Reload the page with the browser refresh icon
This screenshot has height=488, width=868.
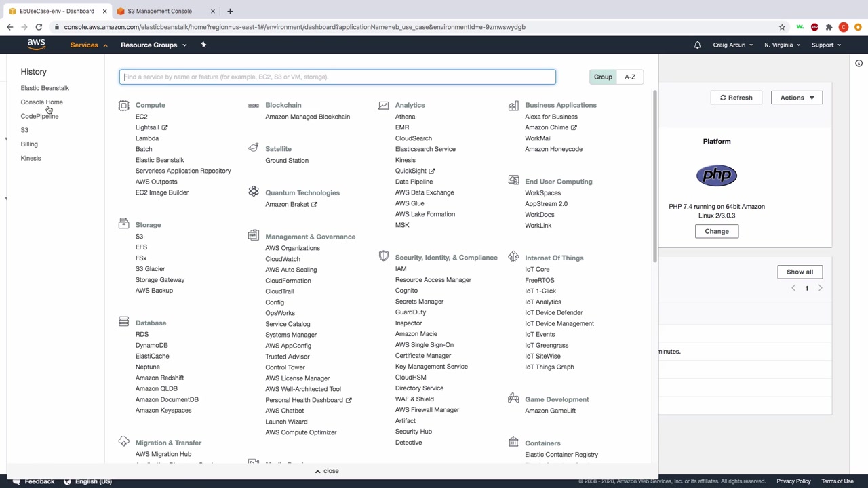(x=39, y=27)
